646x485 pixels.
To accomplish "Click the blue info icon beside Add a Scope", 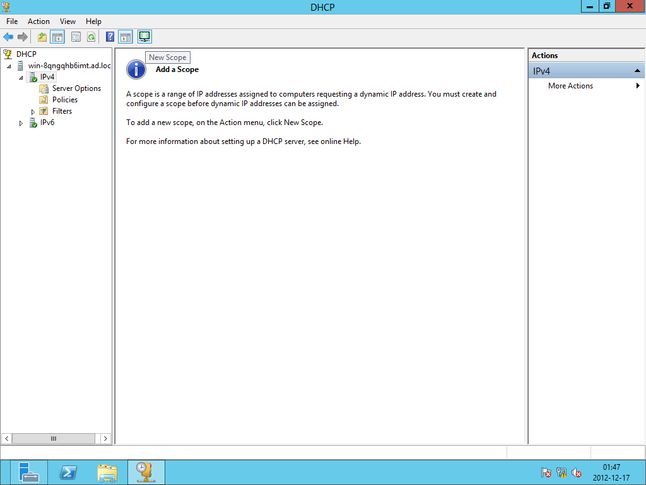I will pyautogui.click(x=136, y=69).
